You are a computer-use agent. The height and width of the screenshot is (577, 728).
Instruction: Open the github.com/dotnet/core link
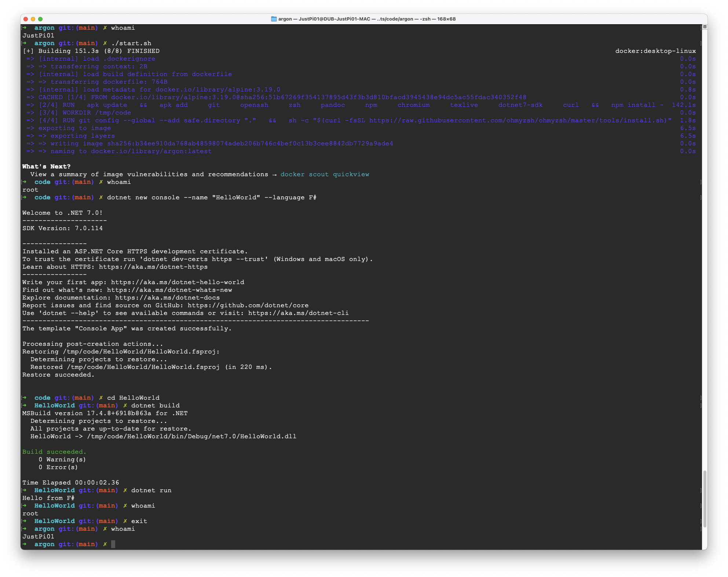248,305
